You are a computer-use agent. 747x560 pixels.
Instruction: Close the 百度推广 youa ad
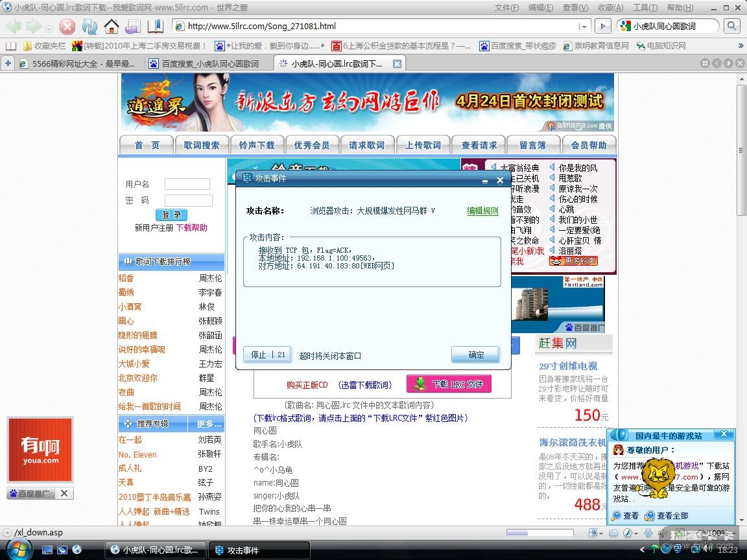coord(64,493)
